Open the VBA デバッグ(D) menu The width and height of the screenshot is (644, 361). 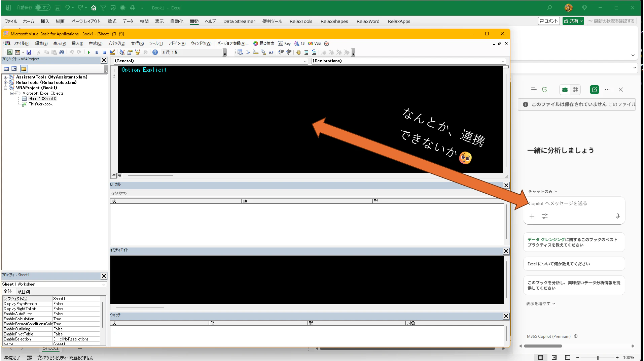pos(116,43)
